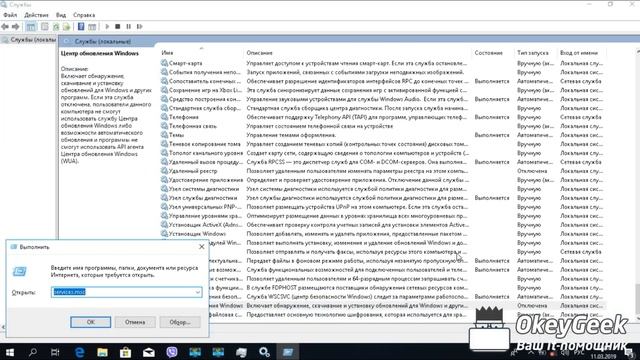Open taskbar search magnifier

(x=33, y=352)
